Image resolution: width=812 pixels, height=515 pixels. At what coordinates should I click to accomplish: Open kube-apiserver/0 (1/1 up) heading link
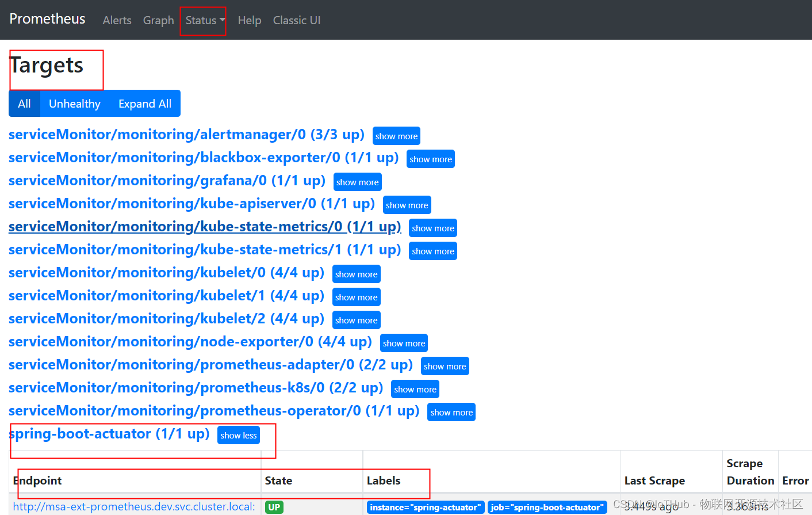pos(192,204)
